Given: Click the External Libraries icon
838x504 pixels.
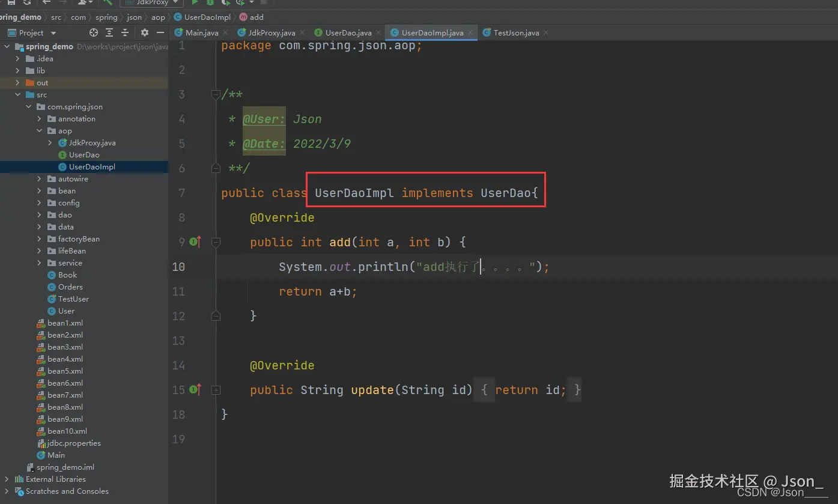Looking at the screenshot, I should tap(19, 479).
